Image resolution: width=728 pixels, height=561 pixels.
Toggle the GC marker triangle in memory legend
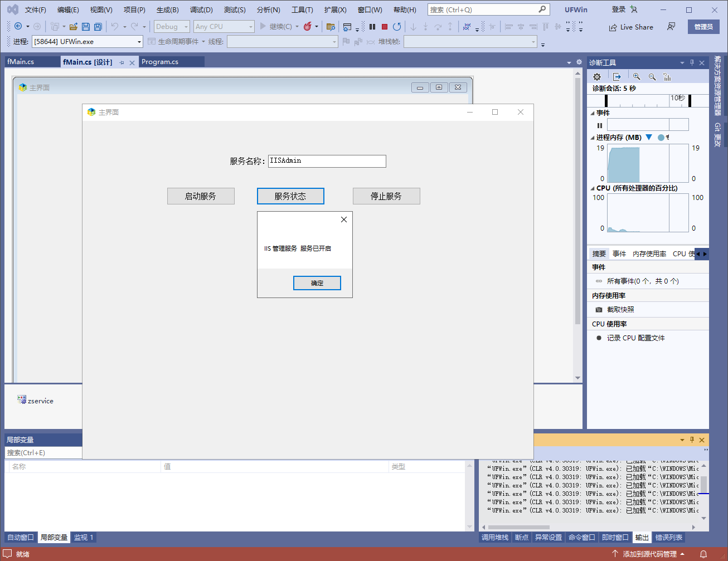649,137
